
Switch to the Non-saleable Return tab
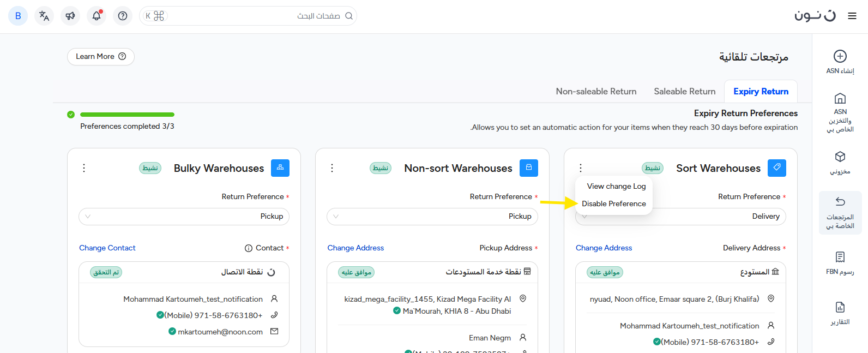596,92
